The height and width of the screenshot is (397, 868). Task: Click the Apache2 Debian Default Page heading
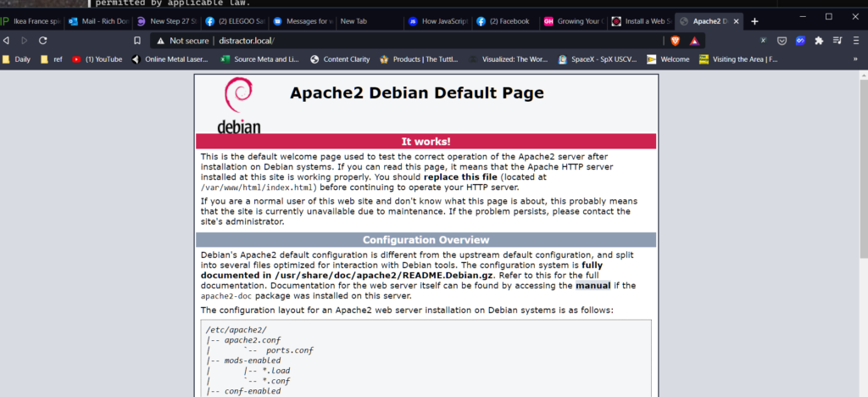point(417,93)
